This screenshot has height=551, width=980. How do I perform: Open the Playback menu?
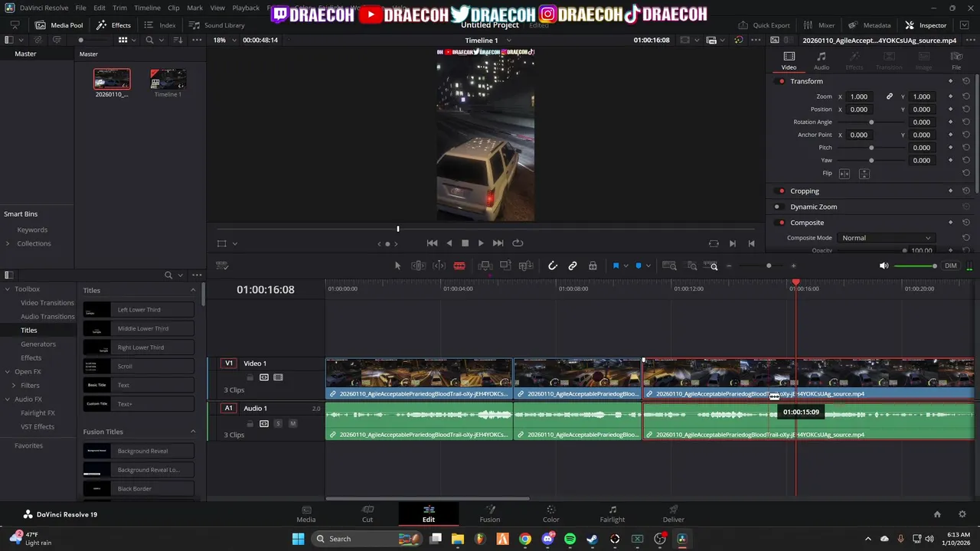tap(246, 8)
